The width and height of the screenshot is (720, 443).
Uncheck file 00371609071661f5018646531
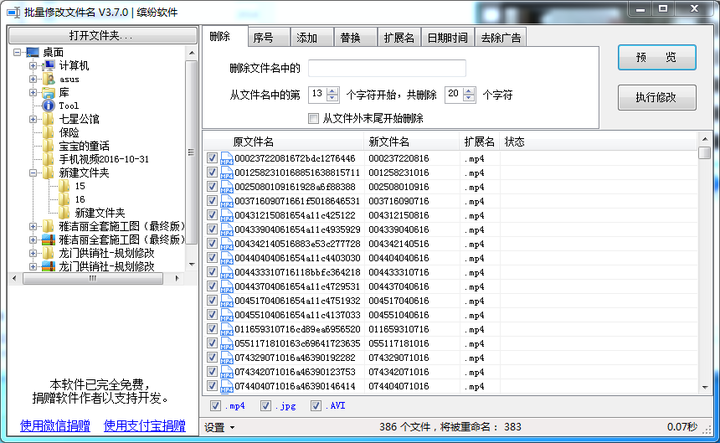[212, 201]
